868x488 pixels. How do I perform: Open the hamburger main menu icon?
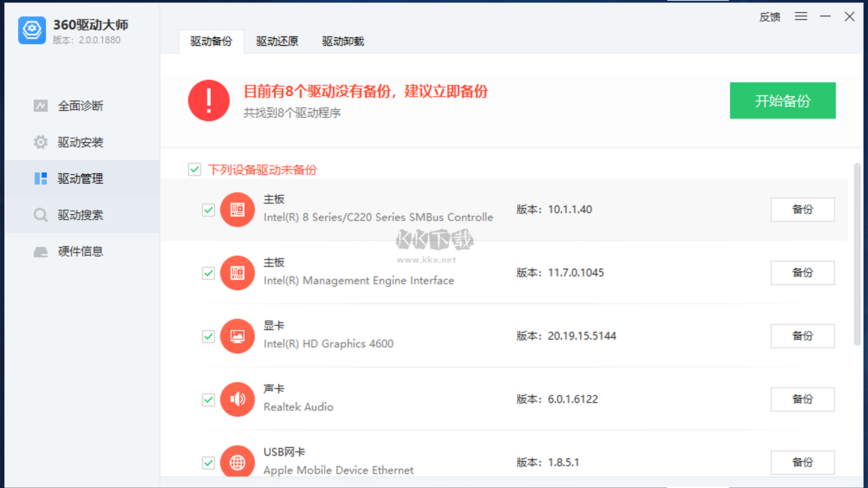(x=801, y=16)
